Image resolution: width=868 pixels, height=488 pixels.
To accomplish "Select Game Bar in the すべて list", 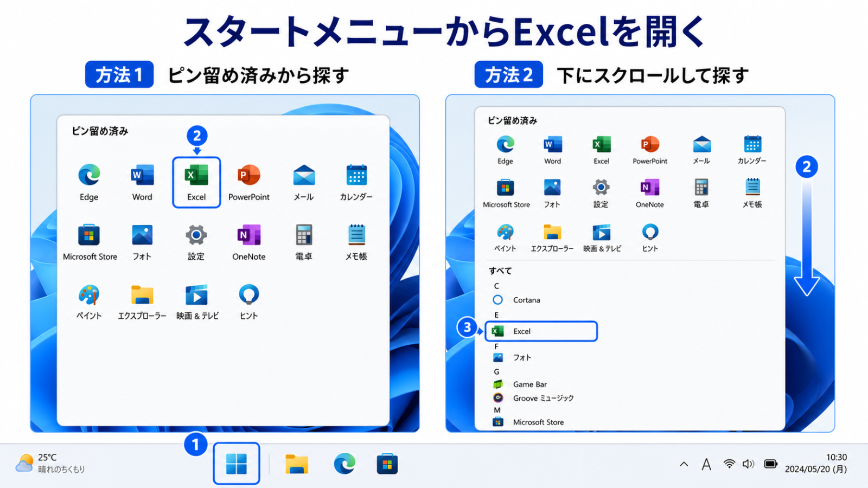I will click(520, 384).
